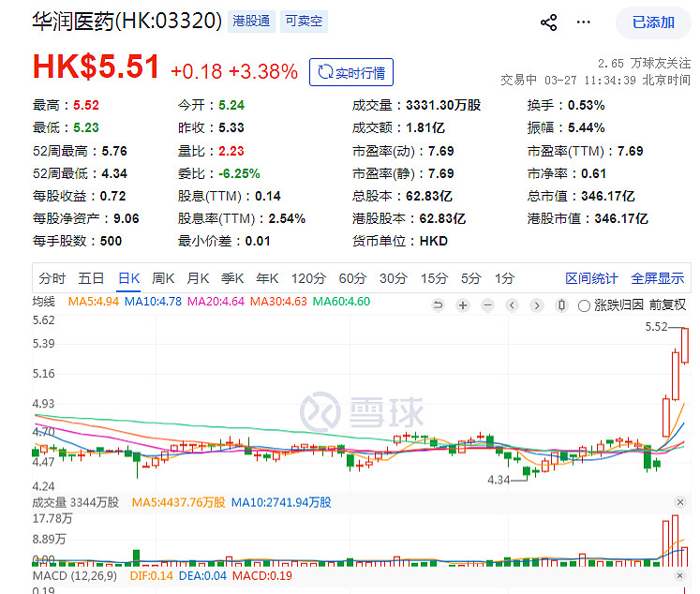The width and height of the screenshot is (700, 594).
Task: Click the MA5:4.94 moving average label
Action: coord(94,302)
